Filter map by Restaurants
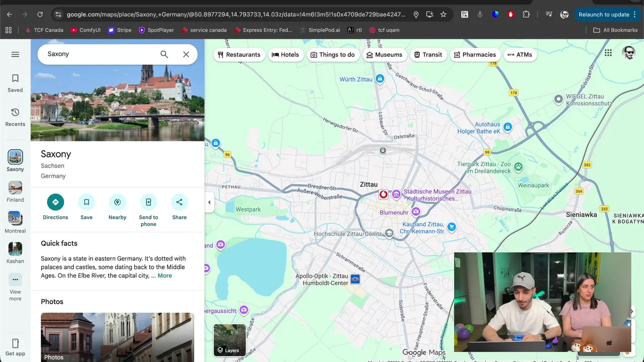 (239, 55)
